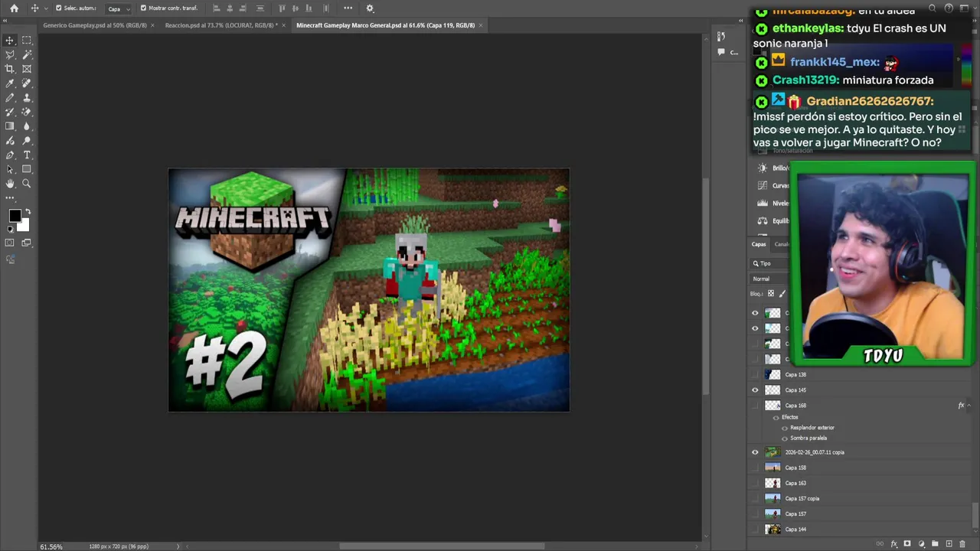The height and width of the screenshot is (551, 980).
Task: Select Minecraft Gameplay Marco General.psd tab
Action: (x=386, y=25)
